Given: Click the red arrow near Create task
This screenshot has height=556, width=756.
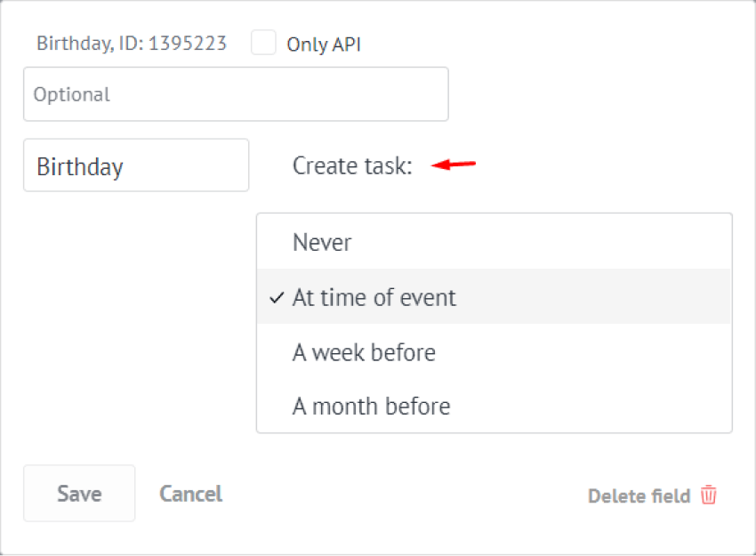Looking at the screenshot, I should (454, 164).
